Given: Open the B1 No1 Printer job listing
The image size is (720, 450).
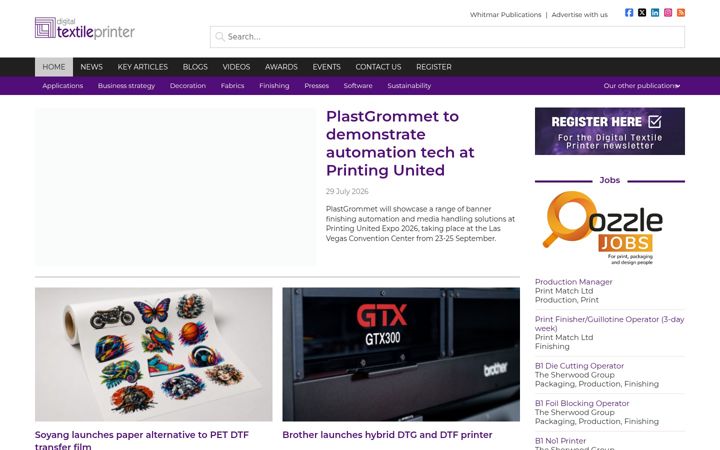Looking at the screenshot, I should 560,441.
